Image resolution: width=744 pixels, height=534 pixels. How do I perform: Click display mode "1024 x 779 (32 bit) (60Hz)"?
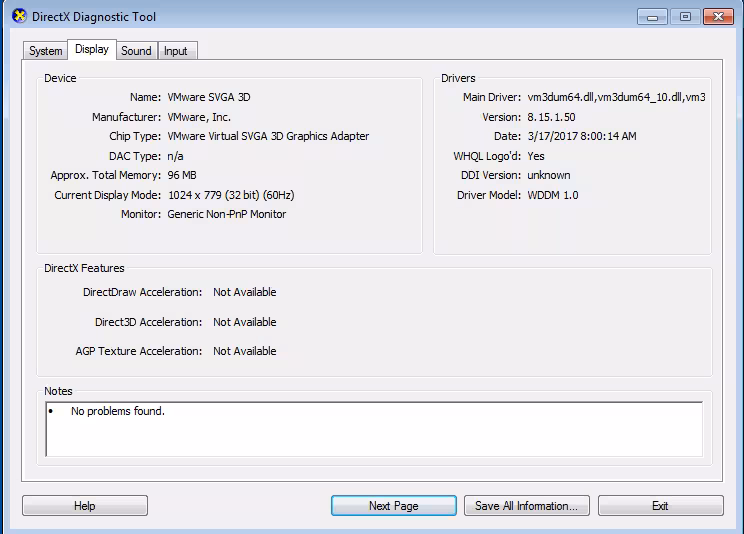[x=231, y=195]
